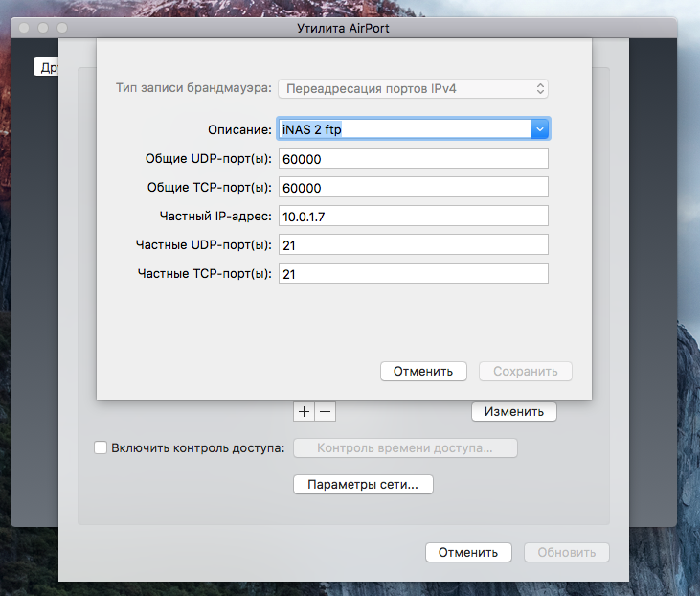Image resolution: width=700 pixels, height=596 pixels.
Task: Click the Сохранить button
Action: (526, 371)
